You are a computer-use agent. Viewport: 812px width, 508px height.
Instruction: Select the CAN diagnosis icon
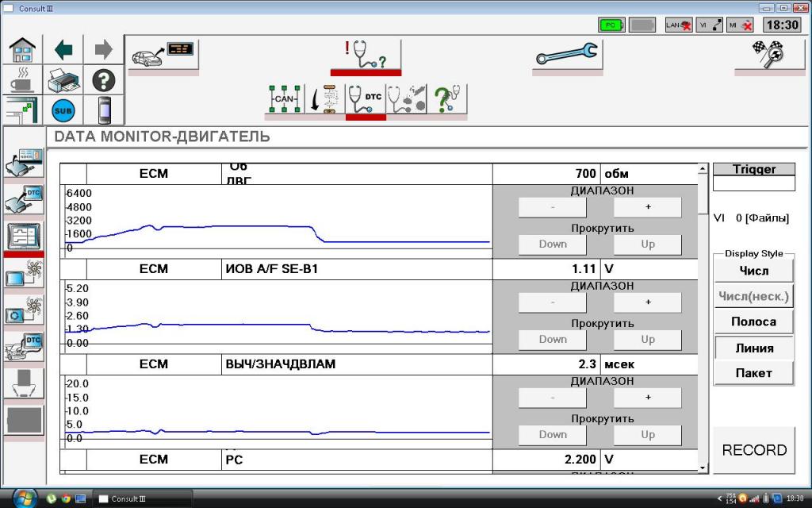click(284, 100)
